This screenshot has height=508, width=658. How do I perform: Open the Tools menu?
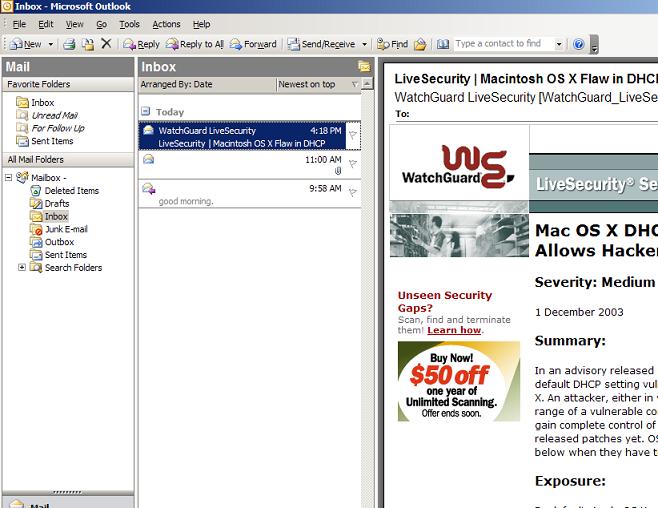[x=129, y=24]
